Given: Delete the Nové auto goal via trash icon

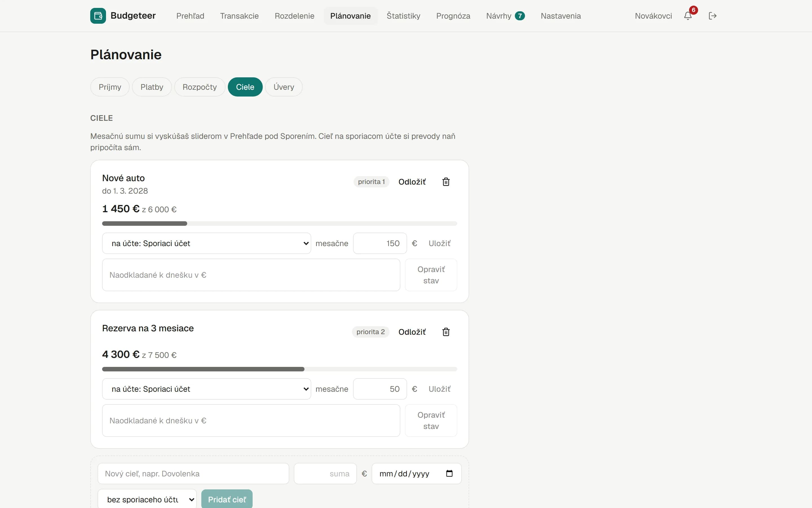Looking at the screenshot, I should click(446, 182).
